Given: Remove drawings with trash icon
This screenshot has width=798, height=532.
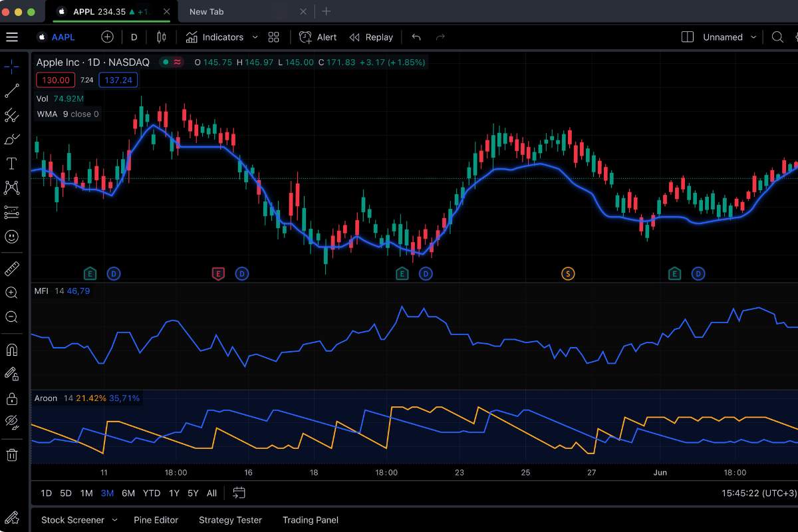Looking at the screenshot, I should pyautogui.click(x=11, y=455).
